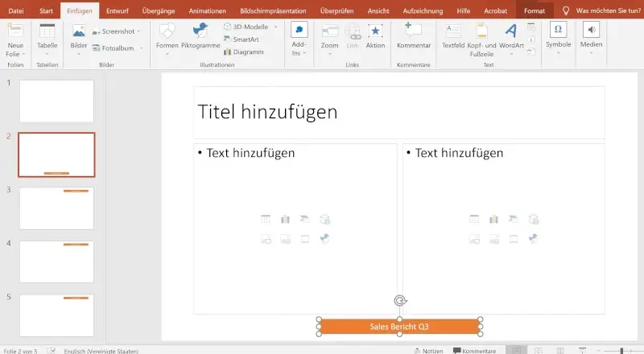
Task: Switch to the Start tab
Action: point(46,11)
